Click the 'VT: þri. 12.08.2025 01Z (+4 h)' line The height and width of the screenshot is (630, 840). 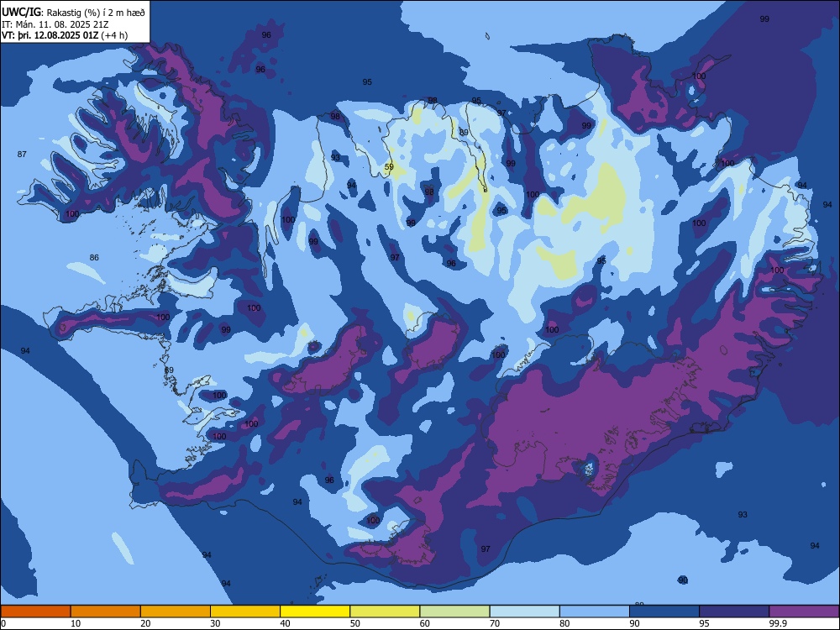click(65, 35)
